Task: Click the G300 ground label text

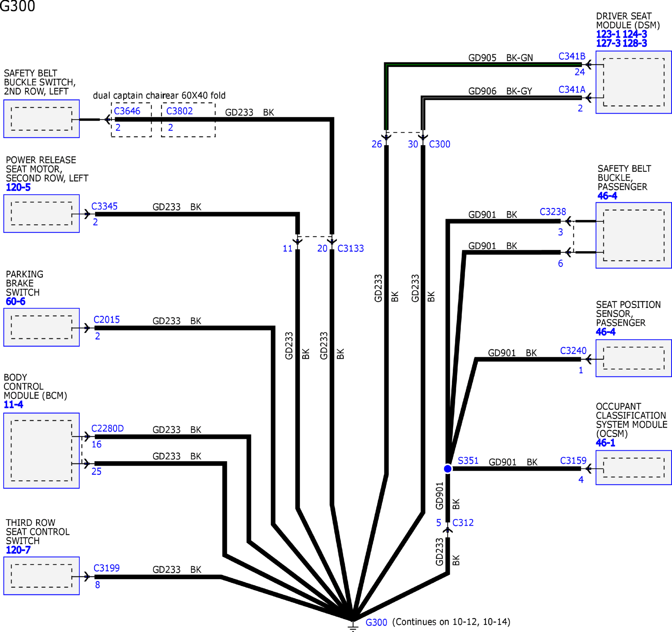Action: (376, 623)
